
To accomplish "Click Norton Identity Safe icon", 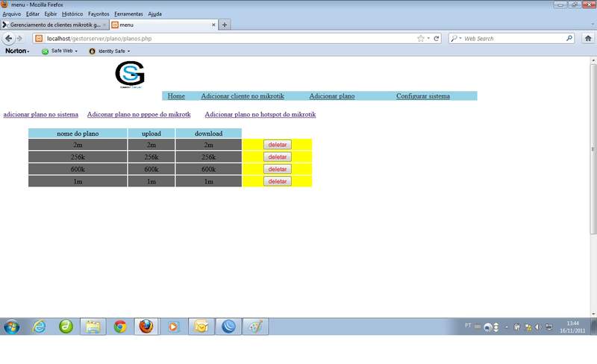I will click(x=92, y=51).
